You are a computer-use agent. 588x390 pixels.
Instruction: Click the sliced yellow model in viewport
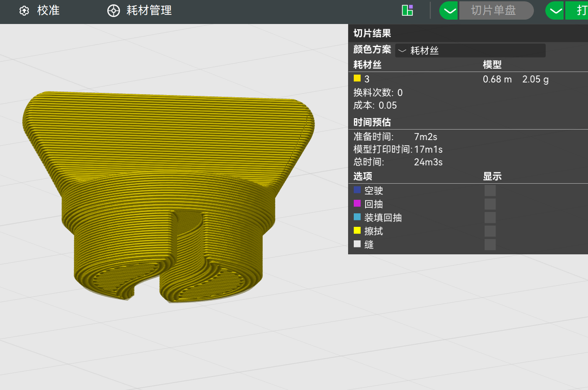pyautogui.click(x=168, y=196)
